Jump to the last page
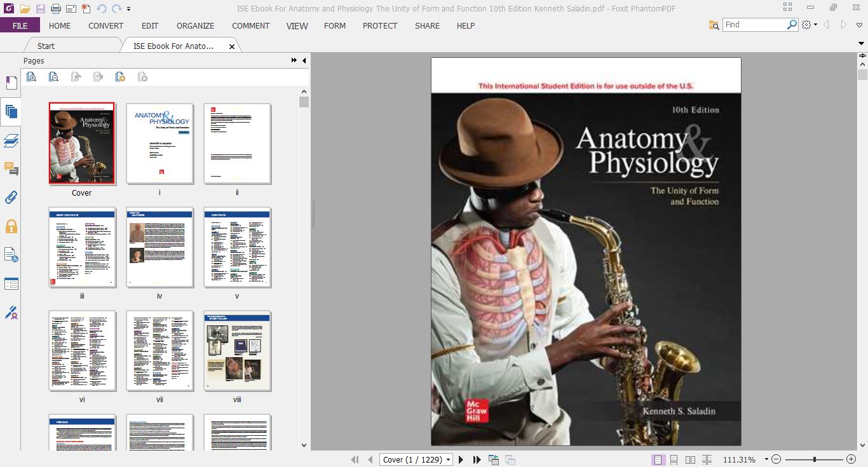 click(477, 459)
